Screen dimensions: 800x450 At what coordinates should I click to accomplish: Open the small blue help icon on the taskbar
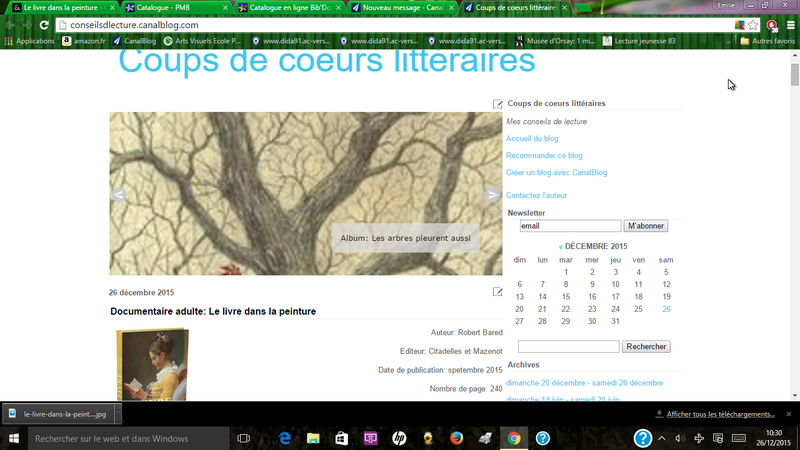pyautogui.click(x=542, y=438)
